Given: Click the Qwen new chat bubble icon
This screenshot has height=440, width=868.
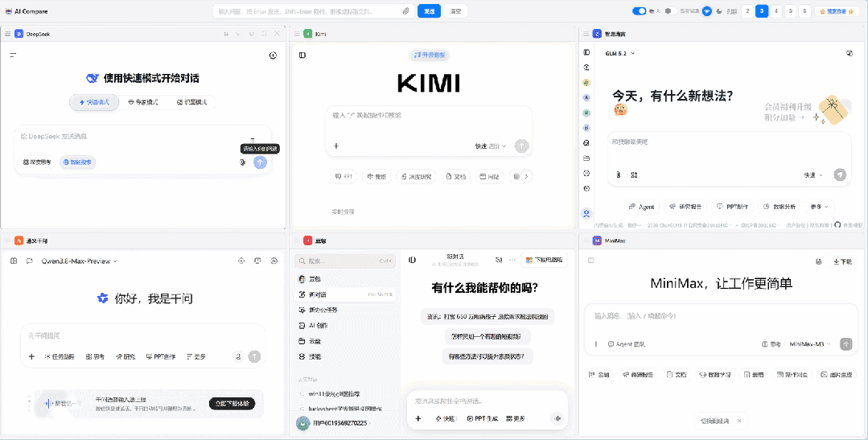Looking at the screenshot, I should click(29, 261).
